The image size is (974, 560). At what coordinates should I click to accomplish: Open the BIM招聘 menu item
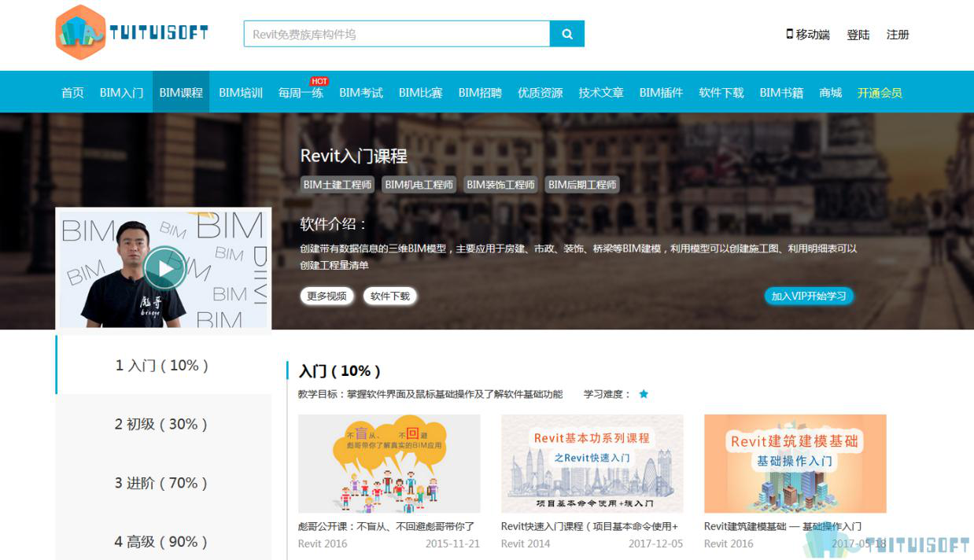[x=480, y=93]
